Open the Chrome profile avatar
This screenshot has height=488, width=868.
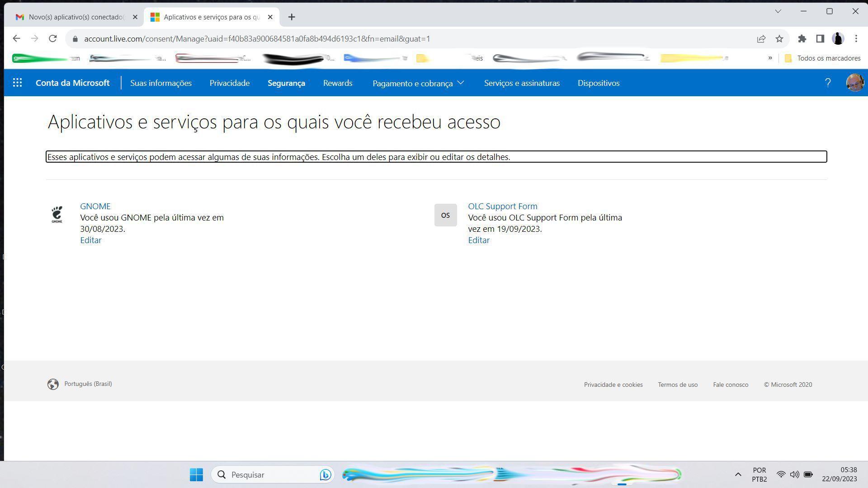(838, 39)
